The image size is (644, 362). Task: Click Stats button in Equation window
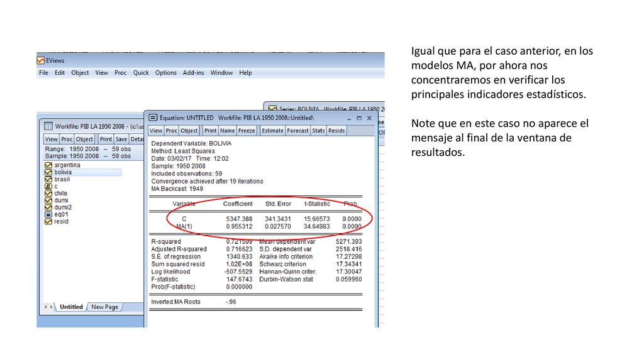(318, 131)
